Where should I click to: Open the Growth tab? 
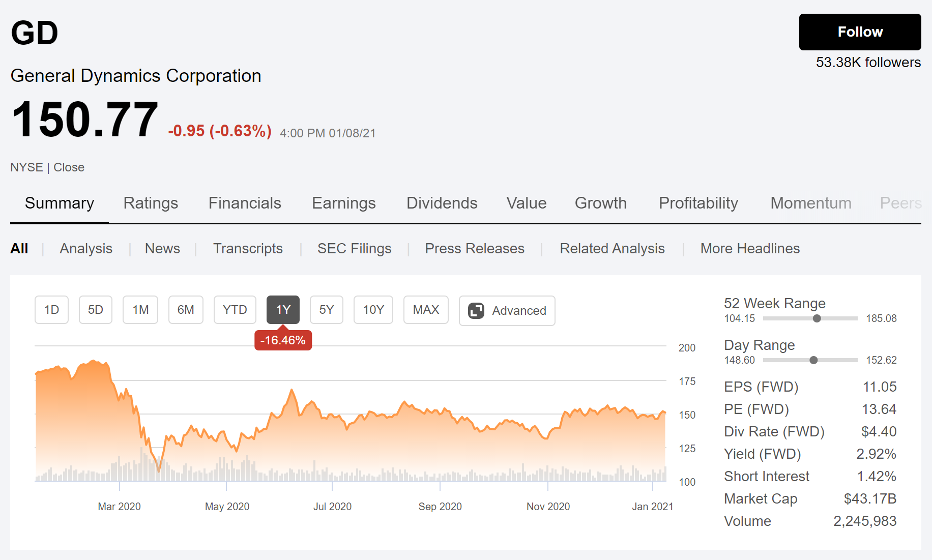point(601,203)
